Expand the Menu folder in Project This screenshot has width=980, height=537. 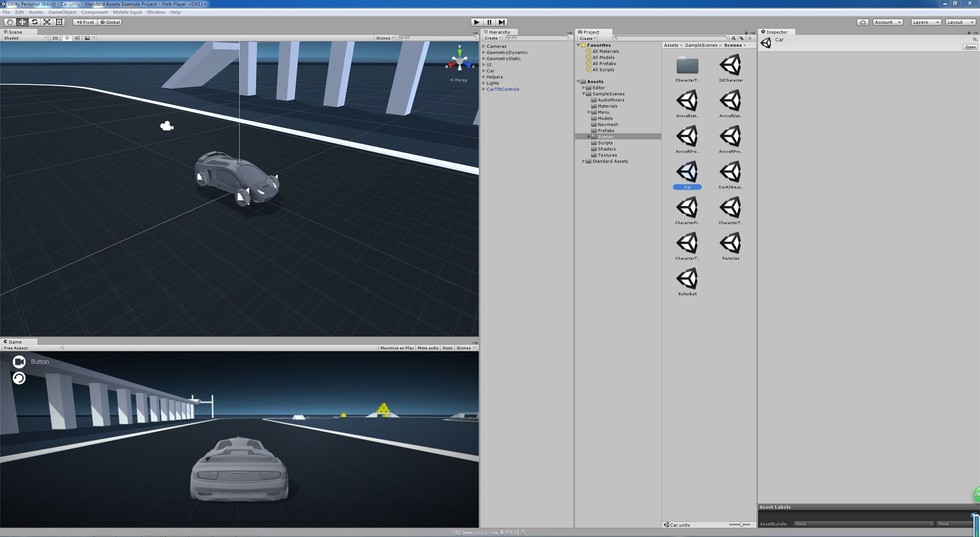(589, 112)
